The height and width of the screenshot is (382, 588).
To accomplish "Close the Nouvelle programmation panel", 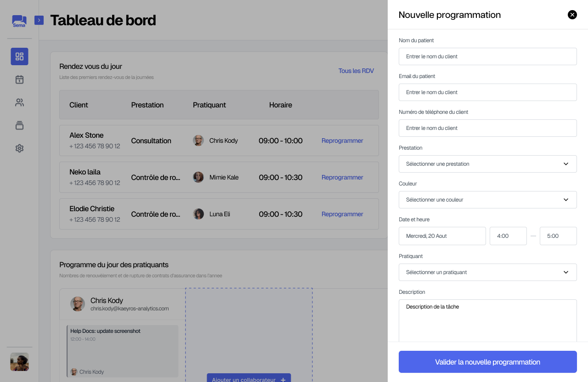I will point(572,15).
